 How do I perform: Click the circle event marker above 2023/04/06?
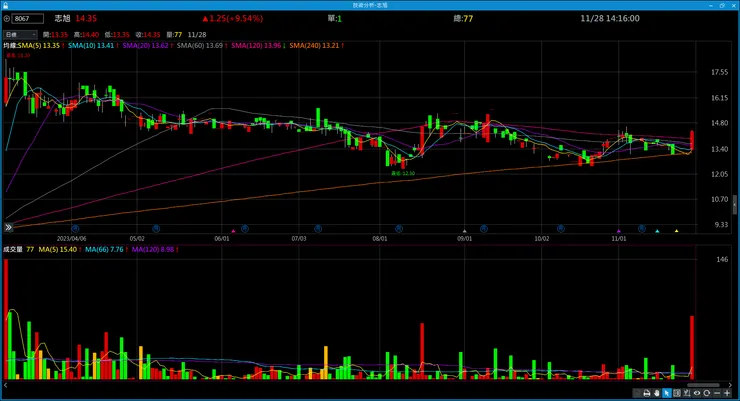[75, 229]
